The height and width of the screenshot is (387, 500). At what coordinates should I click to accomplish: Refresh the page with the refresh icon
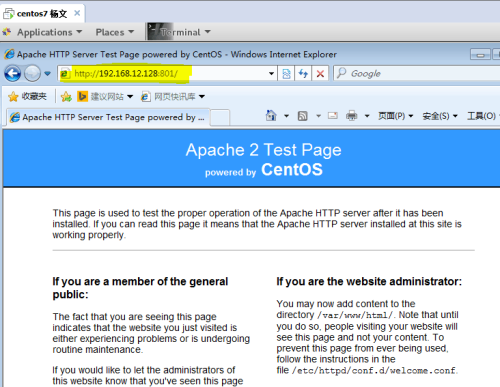[303, 73]
